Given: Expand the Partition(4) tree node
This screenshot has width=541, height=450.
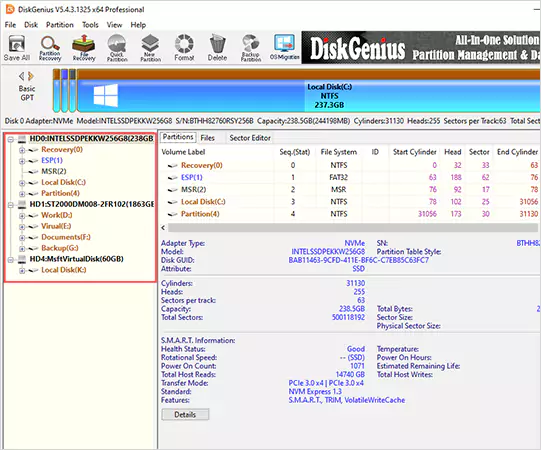Looking at the screenshot, I should [22, 194].
